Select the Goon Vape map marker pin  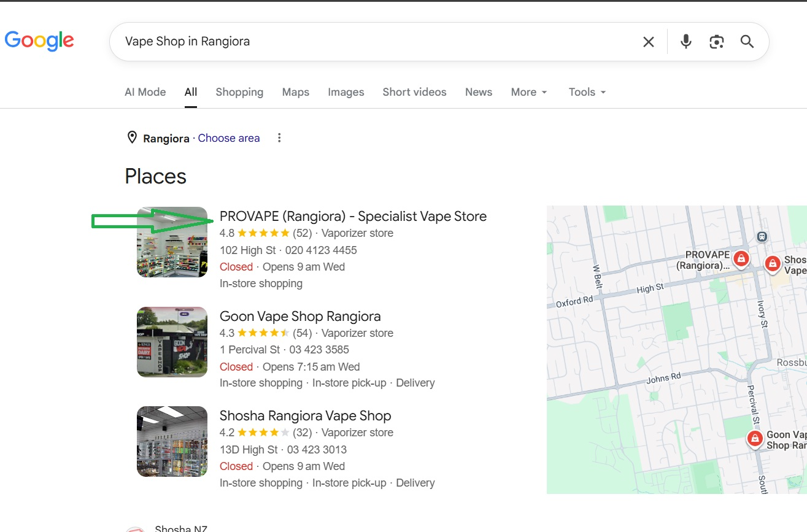pyautogui.click(x=755, y=439)
